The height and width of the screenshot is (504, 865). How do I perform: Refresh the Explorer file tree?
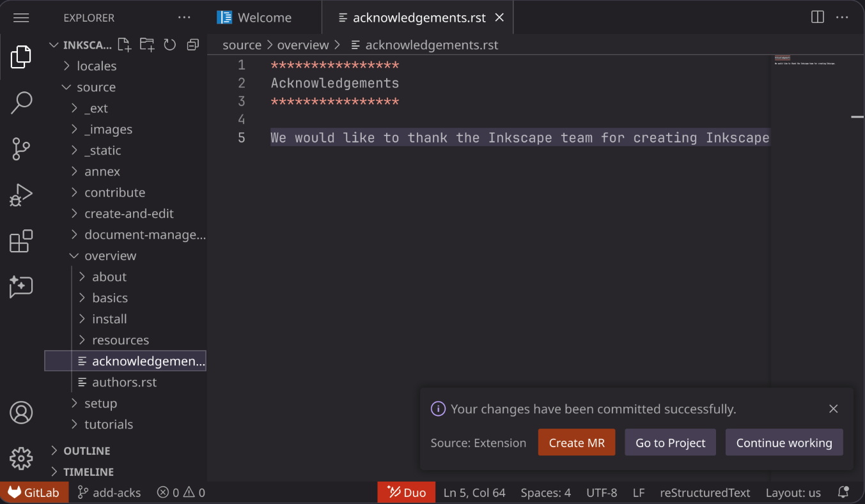[x=169, y=45]
